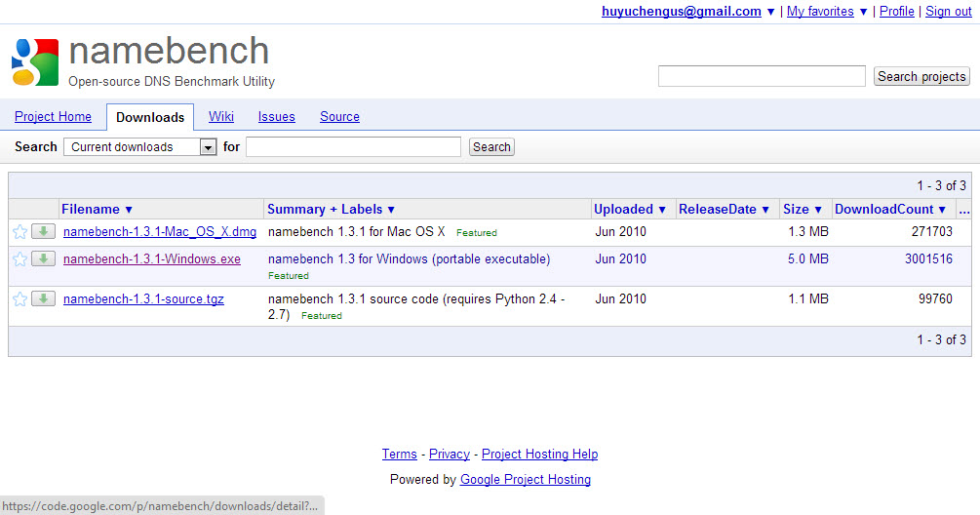The image size is (980, 515).
Task: Click the 1.1 MB size cell
Action: 808,299
